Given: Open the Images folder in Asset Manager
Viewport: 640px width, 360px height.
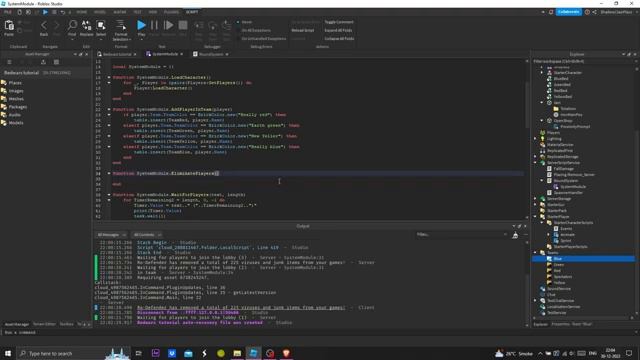Looking at the screenshot, I should click(16, 91).
